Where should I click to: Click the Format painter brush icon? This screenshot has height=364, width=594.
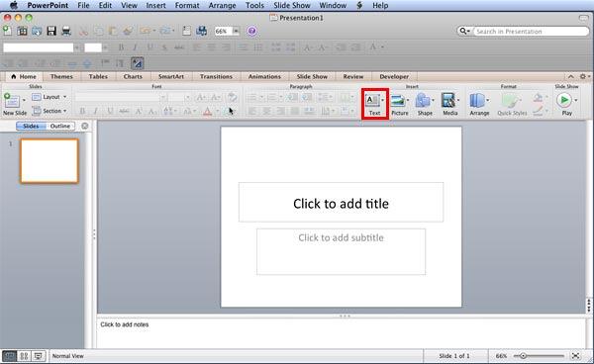point(128,31)
